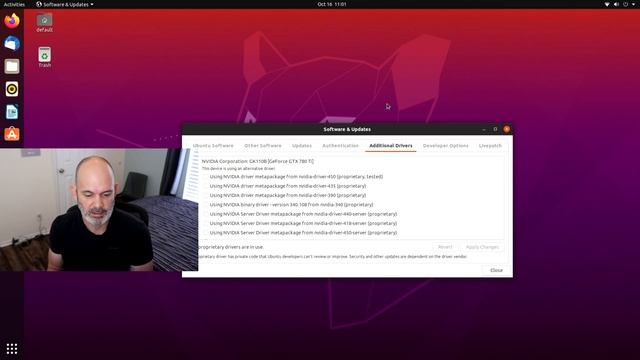This screenshot has height=360, width=640.
Task: Open LibreOffice Writer from the dock
Action: pos(12,112)
